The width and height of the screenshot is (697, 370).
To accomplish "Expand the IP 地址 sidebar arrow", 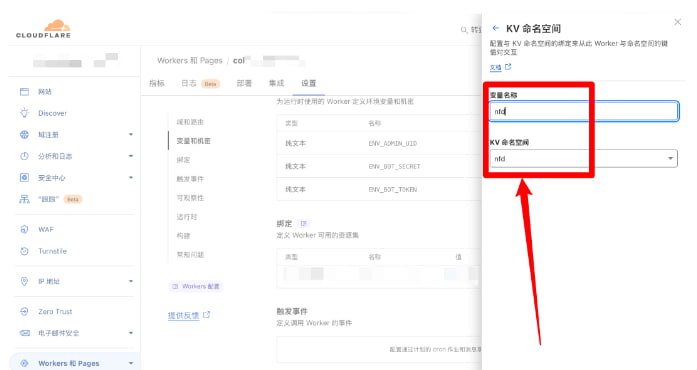I will click(131, 281).
